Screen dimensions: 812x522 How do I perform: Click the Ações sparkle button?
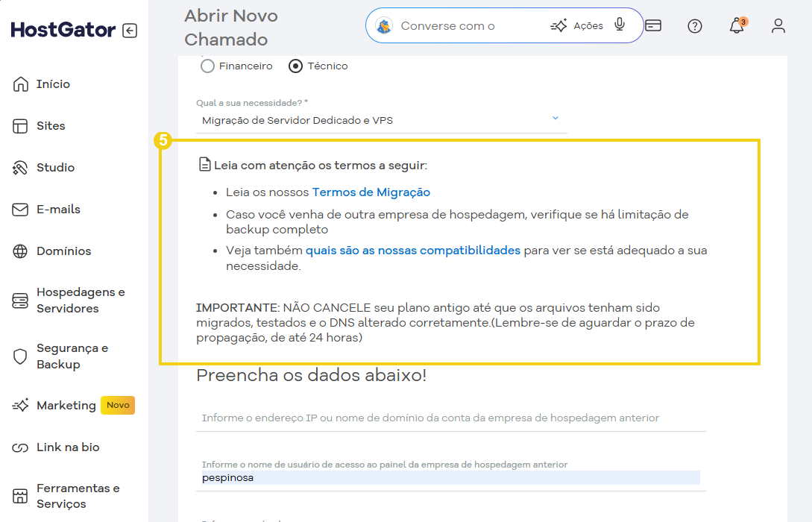tap(577, 26)
